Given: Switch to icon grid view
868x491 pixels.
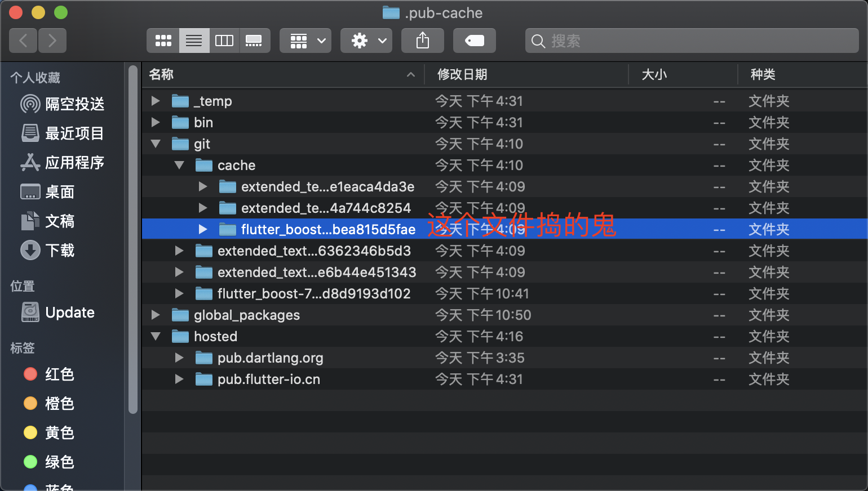Looking at the screenshot, I should pos(163,41).
